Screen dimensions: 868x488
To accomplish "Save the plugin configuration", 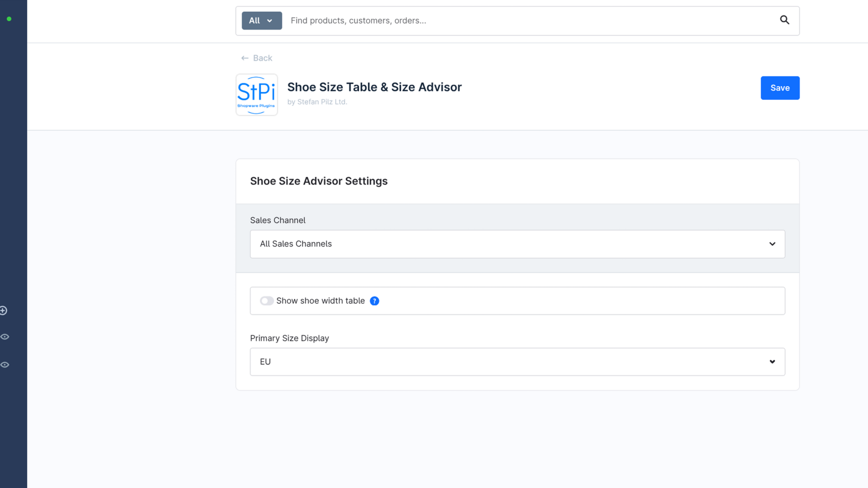I will pos(779,88).
